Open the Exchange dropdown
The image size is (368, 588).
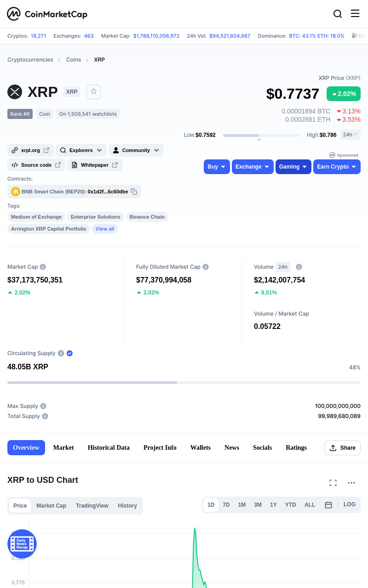click(253, 167)
